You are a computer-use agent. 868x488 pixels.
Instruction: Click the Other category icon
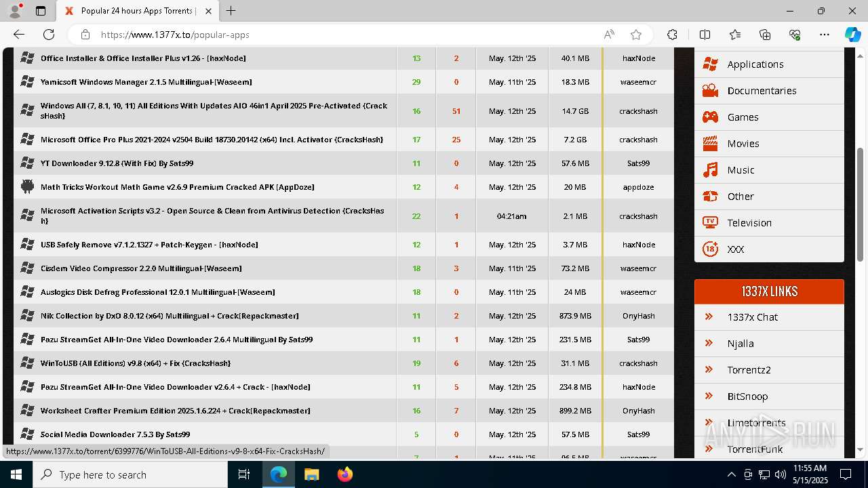[710, 197]
